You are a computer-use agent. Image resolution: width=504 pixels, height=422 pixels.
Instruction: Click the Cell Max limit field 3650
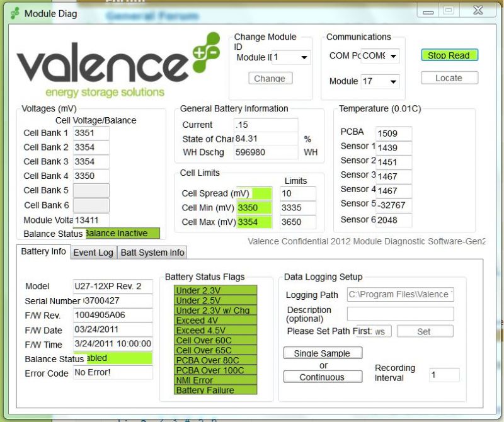tap(298, 222)
